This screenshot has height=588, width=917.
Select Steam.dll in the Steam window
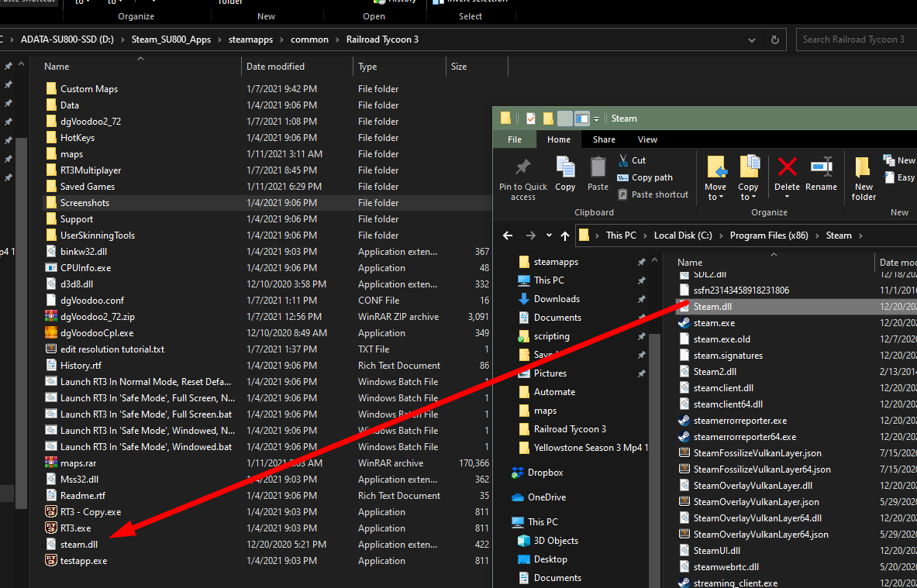click(x=712, y=306)
